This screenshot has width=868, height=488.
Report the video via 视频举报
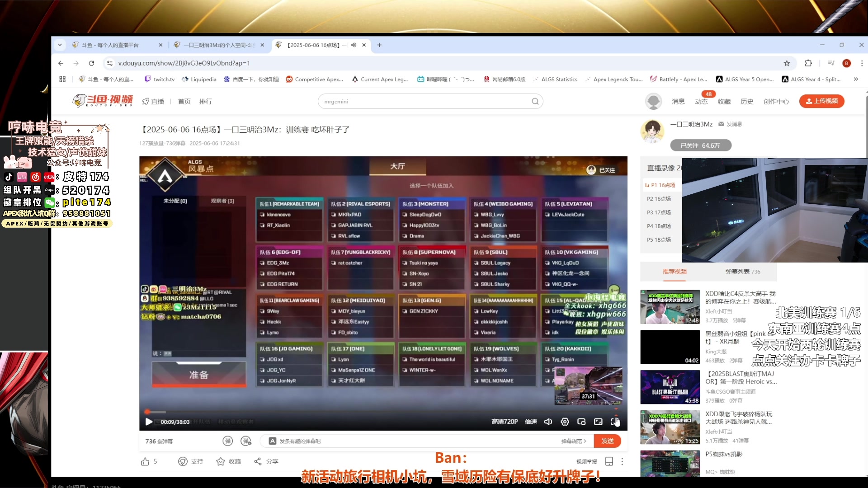586,461
